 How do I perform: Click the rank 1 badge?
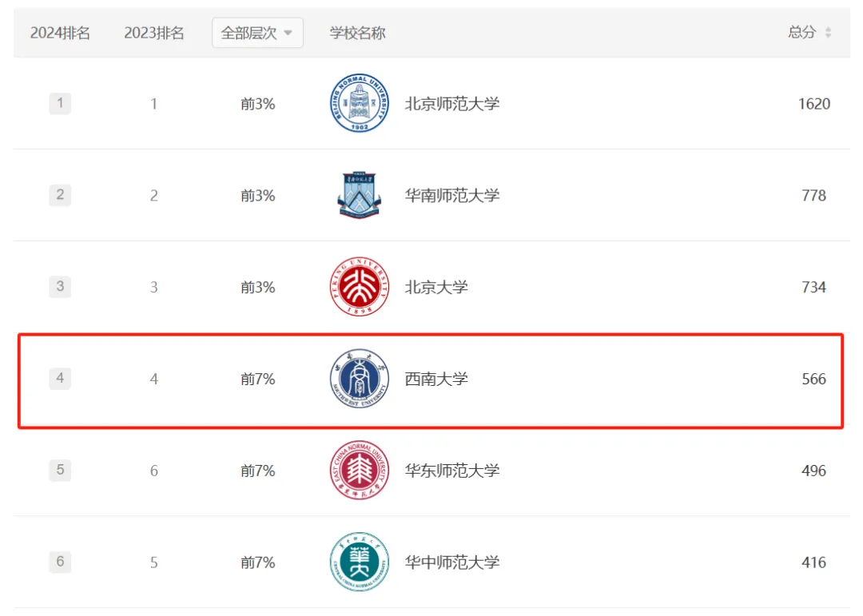[x=60, y=103]
